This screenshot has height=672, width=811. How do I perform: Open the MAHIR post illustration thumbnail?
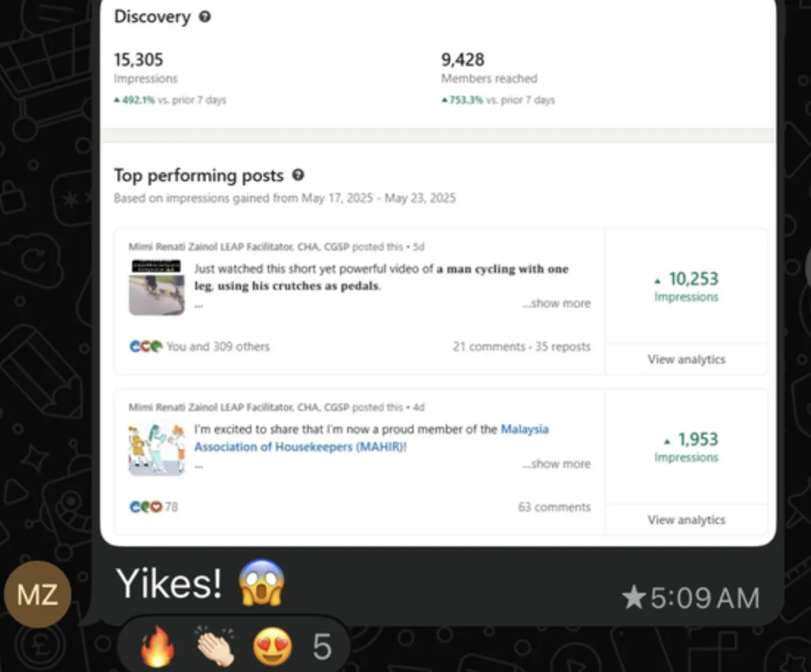click(156, 449)
